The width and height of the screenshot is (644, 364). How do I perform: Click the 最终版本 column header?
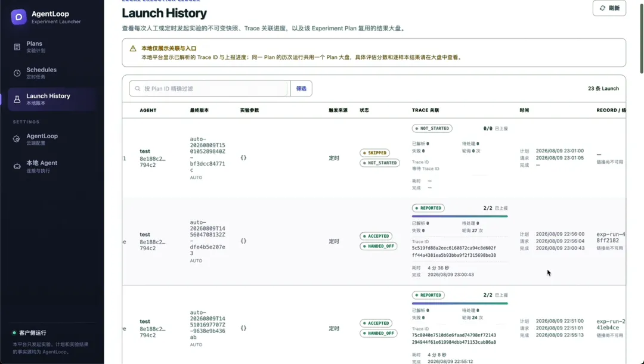pyautogui.click(x=199, y=110)
